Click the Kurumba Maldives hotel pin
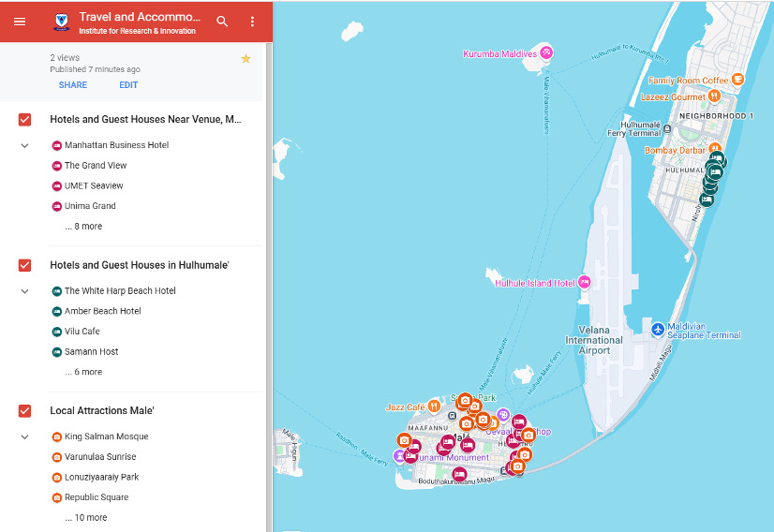 tap(546, 53)
